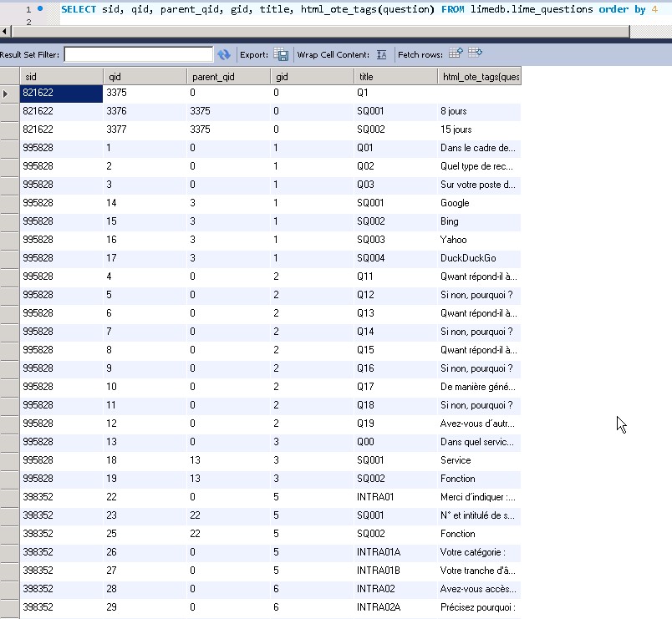Screen dimensions: 672x619
Task: Toggle the Wrap Cell Content icon
Action: [381, 54]
